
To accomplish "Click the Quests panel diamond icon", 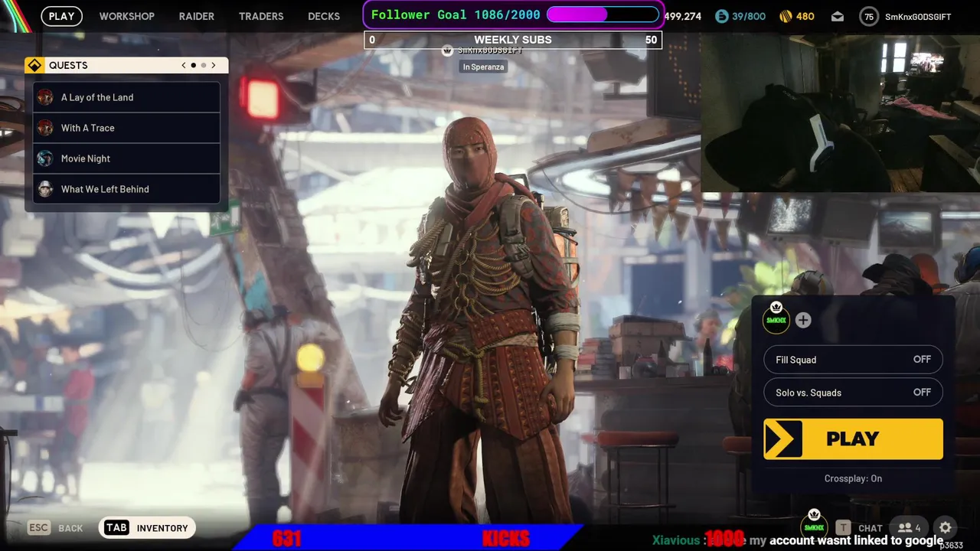I will coord(34,65).
